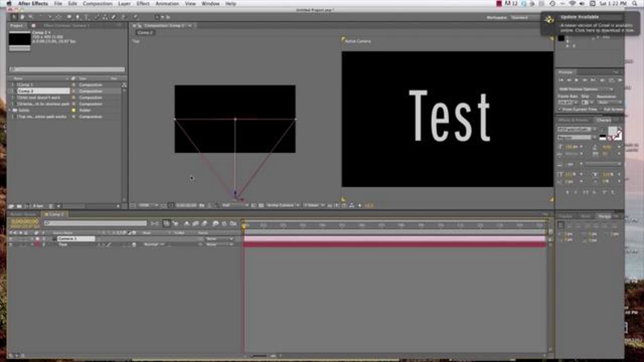Switch to the Project panel tab
This screenshot has height=362, width=644.
click(16, 26)
